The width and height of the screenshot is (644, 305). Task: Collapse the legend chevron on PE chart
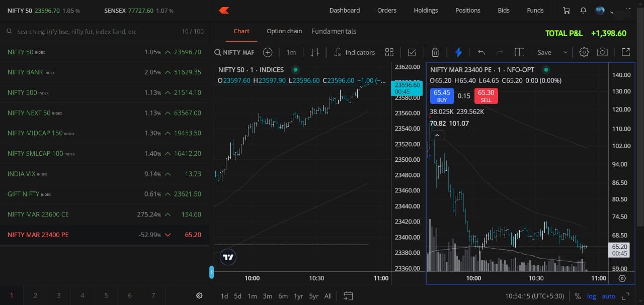coord(437,135)
